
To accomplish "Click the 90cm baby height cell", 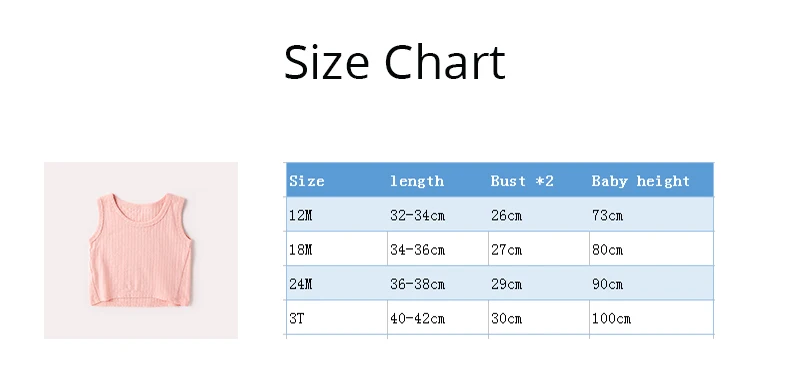I will tap(652, 283).
